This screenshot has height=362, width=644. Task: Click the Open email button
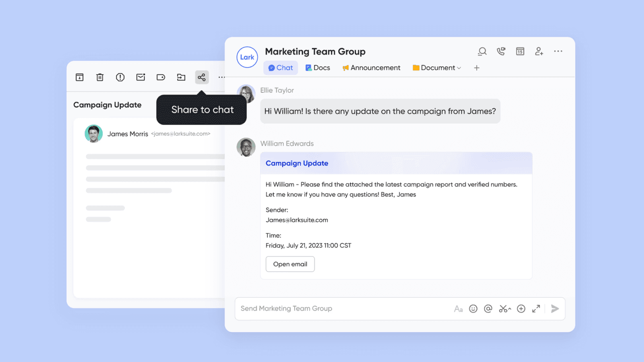[x=290, y=264]
